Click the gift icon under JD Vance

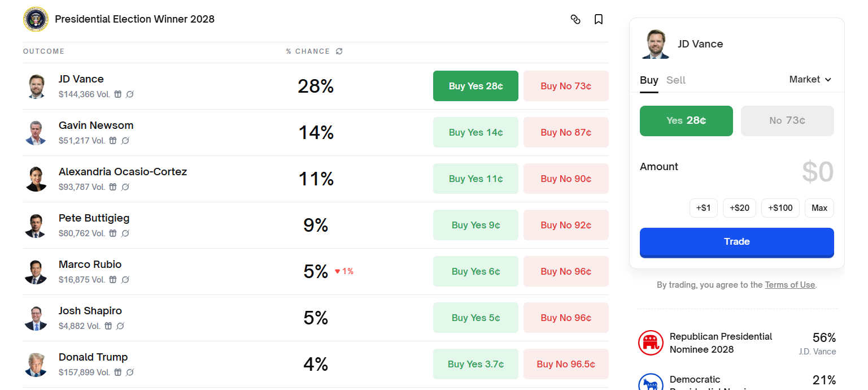[x=118, y=94]
